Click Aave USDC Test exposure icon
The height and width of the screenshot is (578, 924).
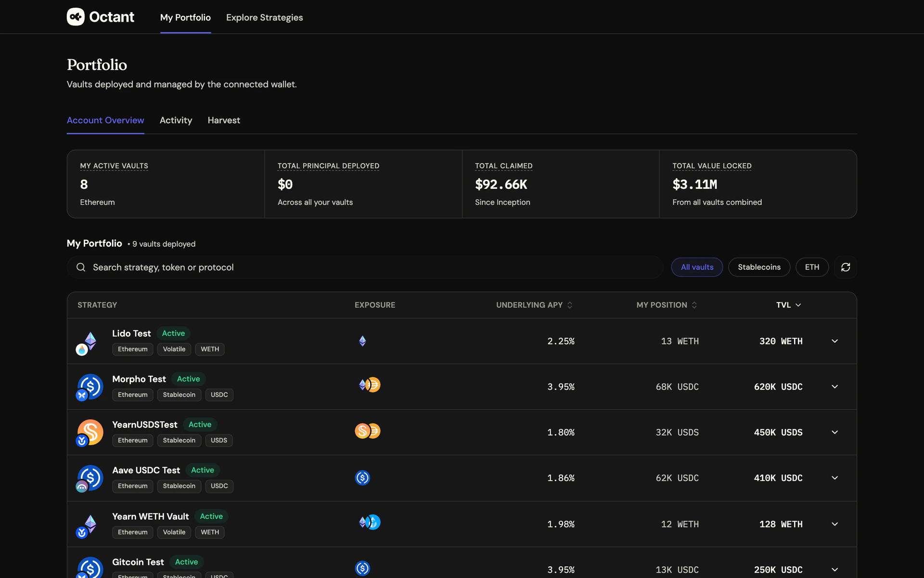[x=362, y=478]
